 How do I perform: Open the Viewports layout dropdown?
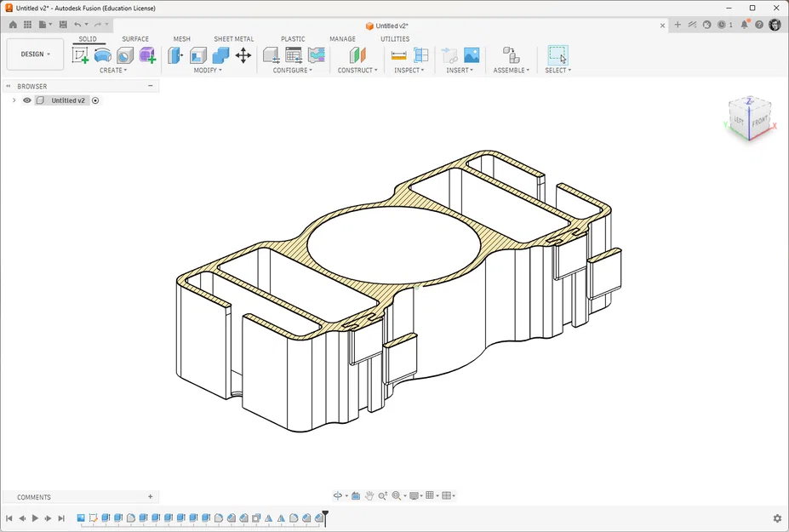click(x=449, y=495)
